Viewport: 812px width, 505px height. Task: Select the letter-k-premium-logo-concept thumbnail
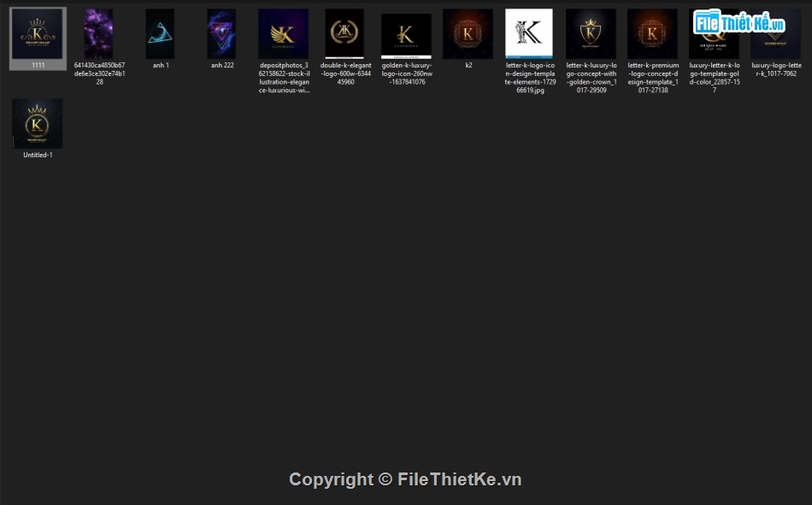(652, 33)
